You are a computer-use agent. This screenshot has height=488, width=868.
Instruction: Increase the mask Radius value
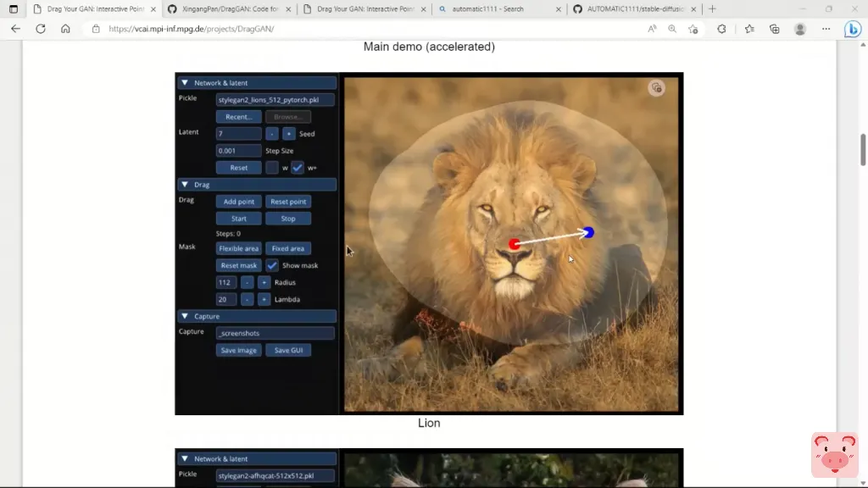point(264,283)
